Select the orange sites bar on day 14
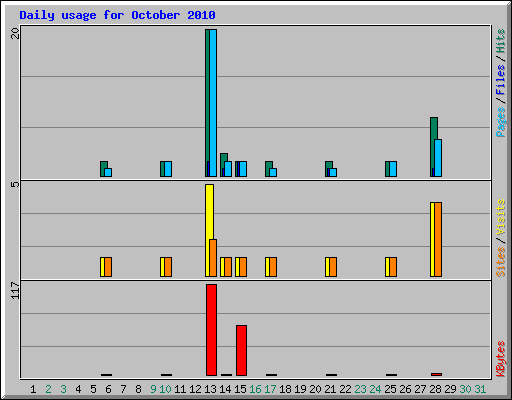 pyautogui.click(x=228, y=267)
